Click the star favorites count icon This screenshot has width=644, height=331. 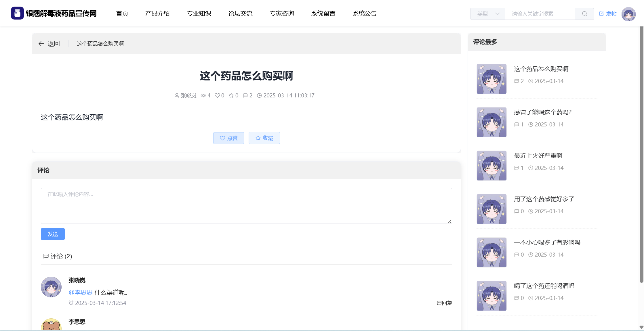pyautogui.click(x=231, y=95)
